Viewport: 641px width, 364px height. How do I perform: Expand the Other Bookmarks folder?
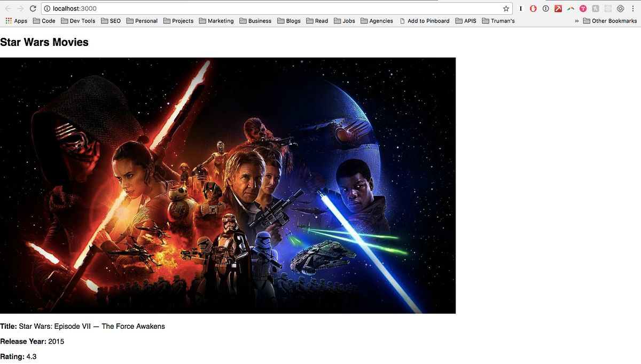(611, 21)
